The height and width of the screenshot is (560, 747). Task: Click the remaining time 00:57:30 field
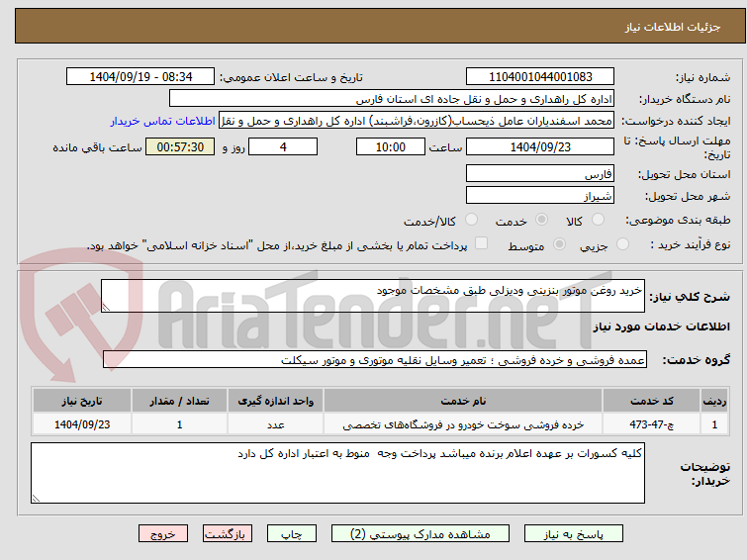[x=180, y=146]
